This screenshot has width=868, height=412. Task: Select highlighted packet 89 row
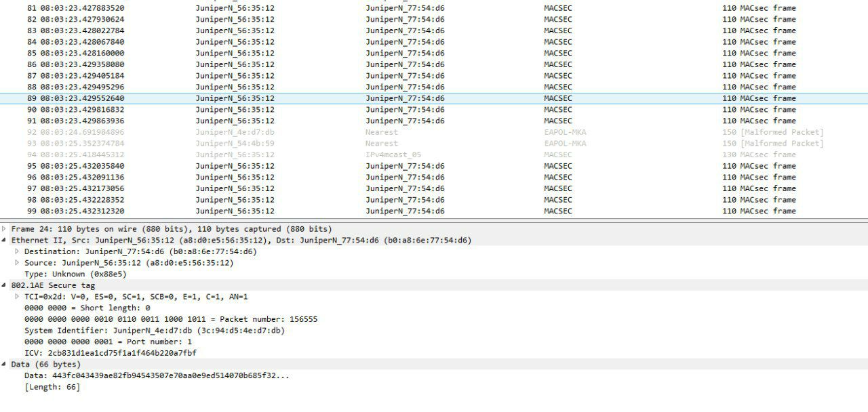(434, 98)
